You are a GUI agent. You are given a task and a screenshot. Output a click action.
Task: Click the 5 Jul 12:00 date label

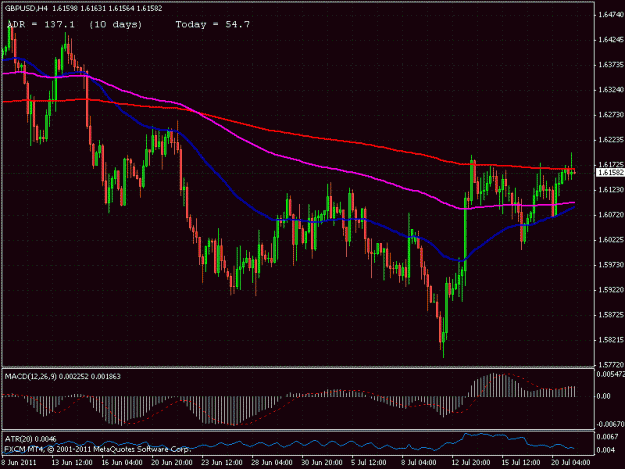[x=369, y=463]
